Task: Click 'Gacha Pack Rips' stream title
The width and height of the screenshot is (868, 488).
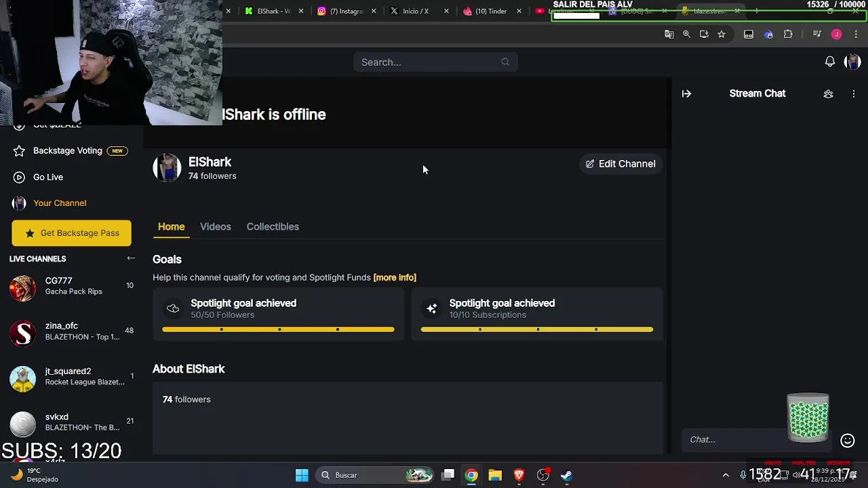Action: 74,291
